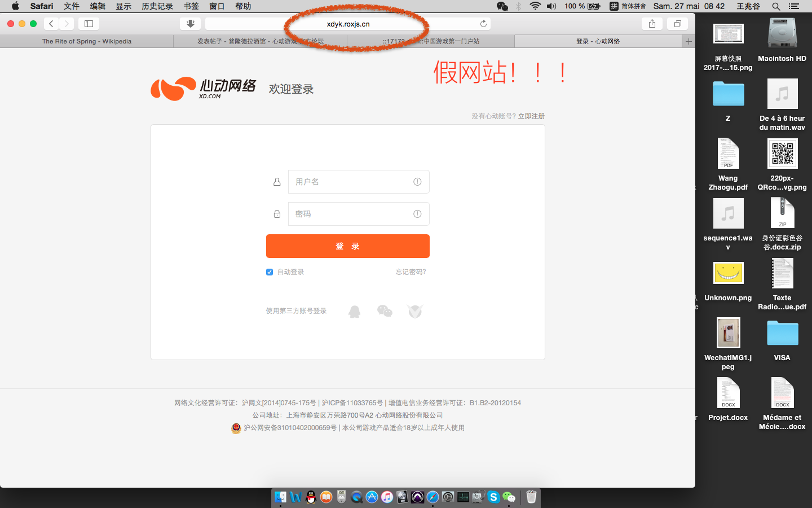The image size is (812, 508).
Task: Open Skype from the Dock
Action: point(493,497)
